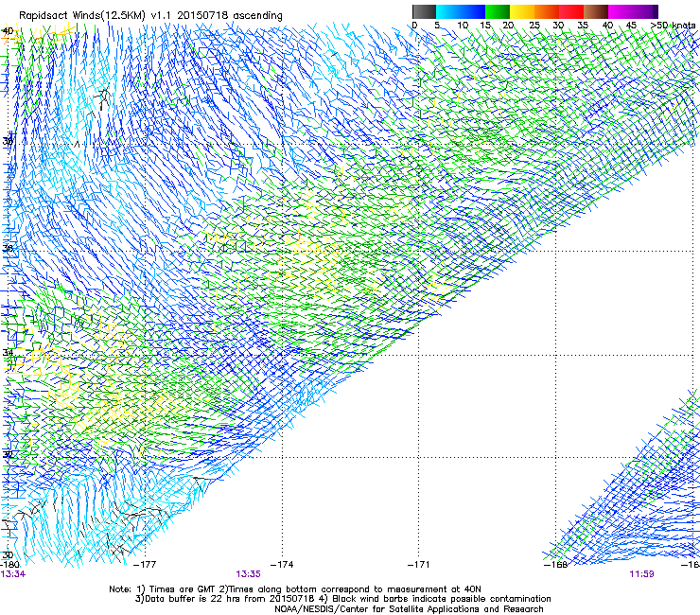
Task: Click the orange 25-30 knots legend swatch
Action: (x=547, y=11)
